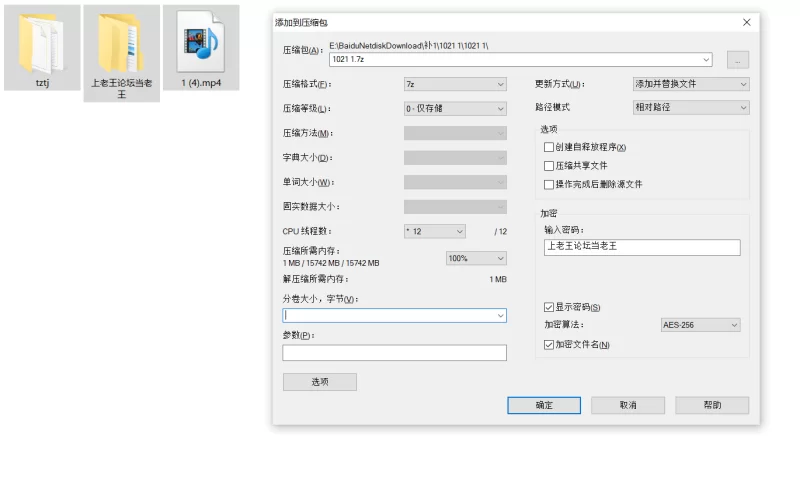This screenshot has width=800, height=482.
Task: Uncheck the 显示密码 checkbox
Action: tap(548, 307)
